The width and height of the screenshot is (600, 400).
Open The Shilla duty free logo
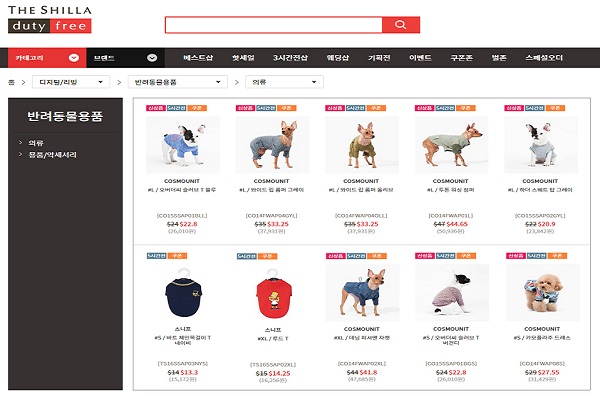click(50, 20)
